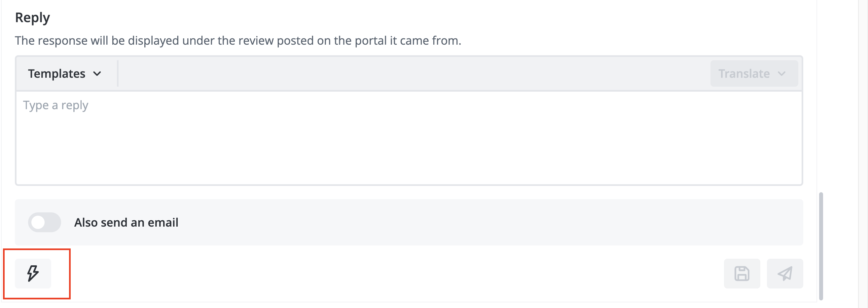Click the response description text under Reply
The image size is (868, 308).
[238, 40]
